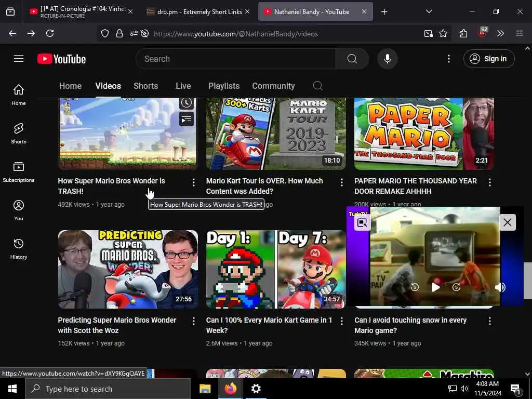
Task: Open Mario Kart Tour 2019-2023 thumbnail
Action: point(276,134)
